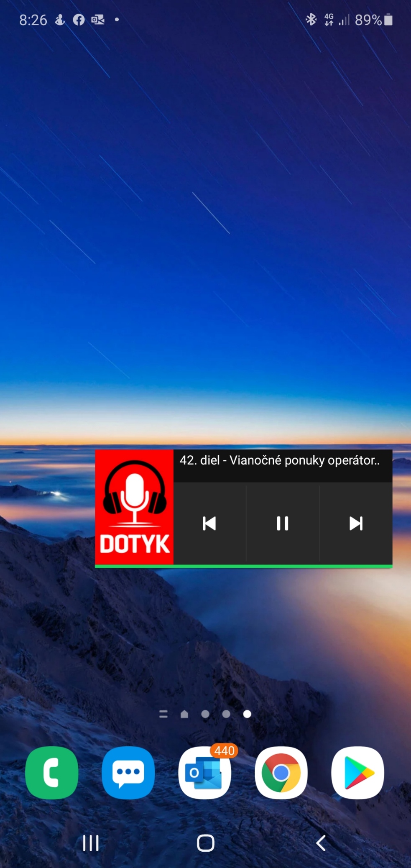Image resolution: width=411 pixels, height=868 pixels.
Task: Tap the '42. diel - Vianočné ponuky' title
Action: [x=280, y=460]
